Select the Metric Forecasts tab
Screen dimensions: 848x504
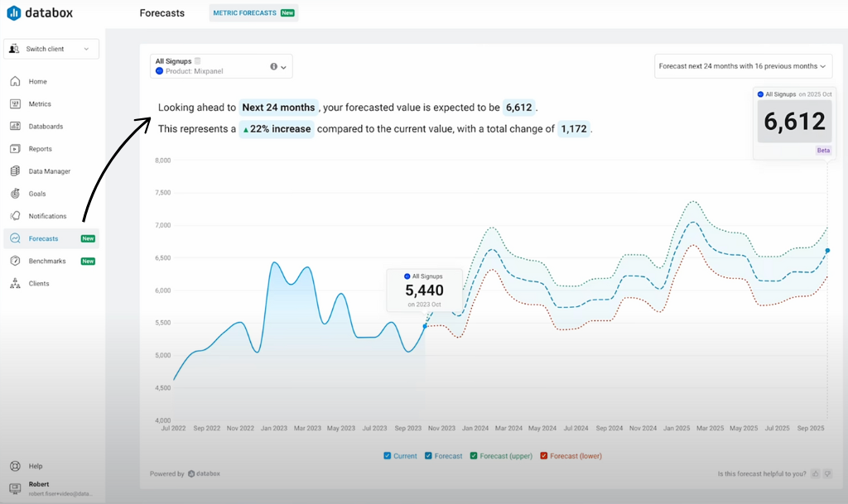(253, 13)
